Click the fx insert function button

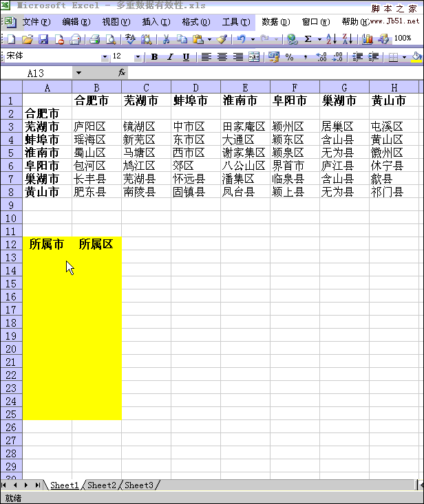[x=122, y=73]
